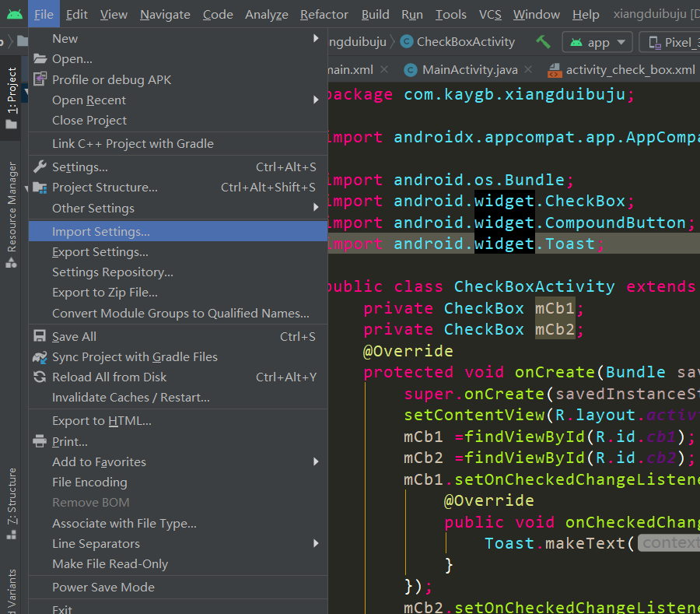Click the Reload All from Disk icon

(x=40, y=377)
